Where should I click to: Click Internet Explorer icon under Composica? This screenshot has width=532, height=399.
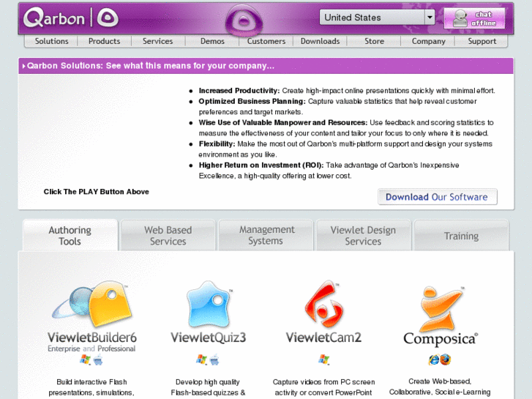[x=434, y=359]
